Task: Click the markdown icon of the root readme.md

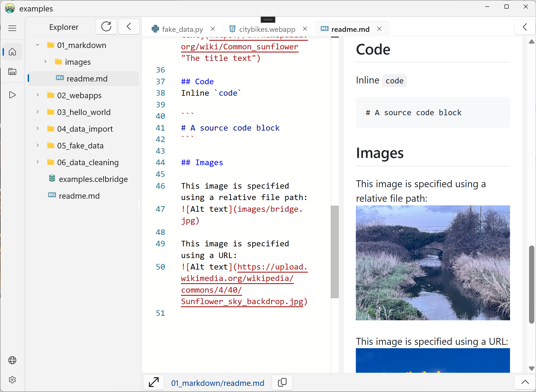Action: click(x=52, y=195)
